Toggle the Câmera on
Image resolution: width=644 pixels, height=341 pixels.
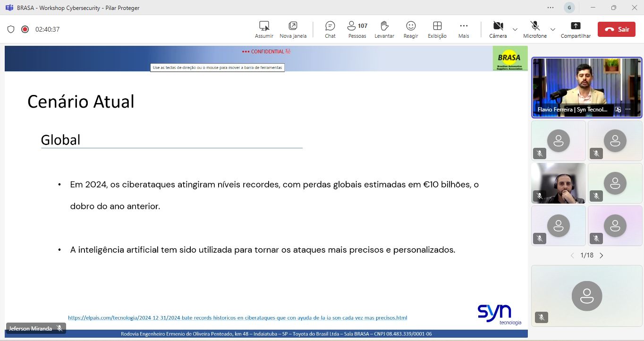click(498, 26)
